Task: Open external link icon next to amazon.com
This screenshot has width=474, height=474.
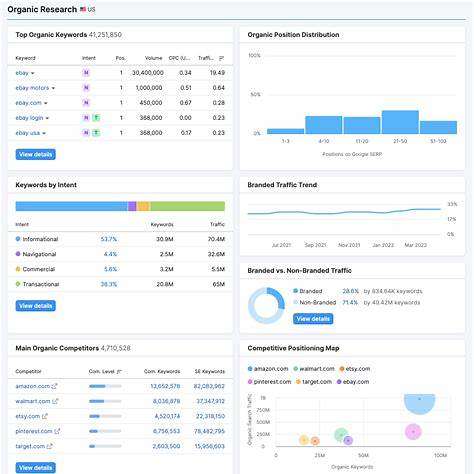Action: point(54,386)
